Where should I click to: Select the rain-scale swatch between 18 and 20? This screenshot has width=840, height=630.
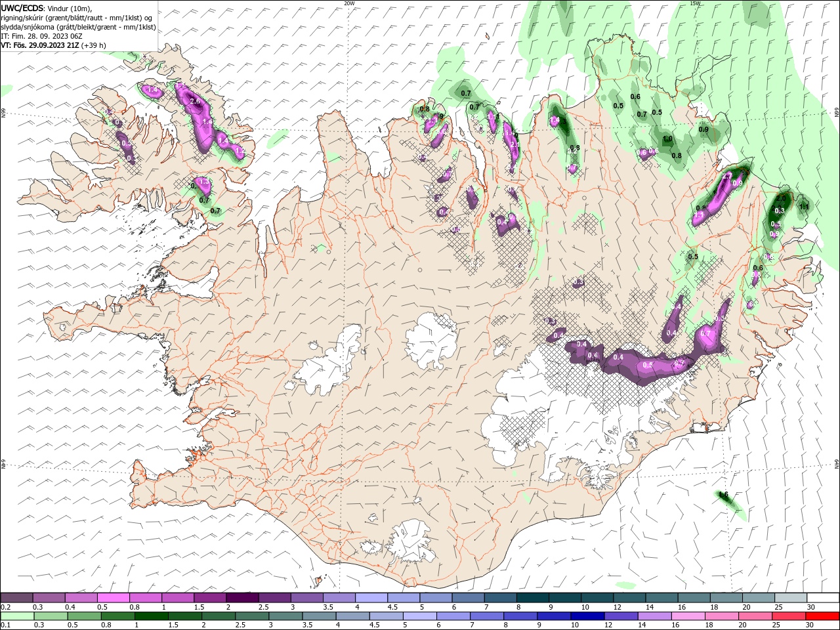pos(721,616)
